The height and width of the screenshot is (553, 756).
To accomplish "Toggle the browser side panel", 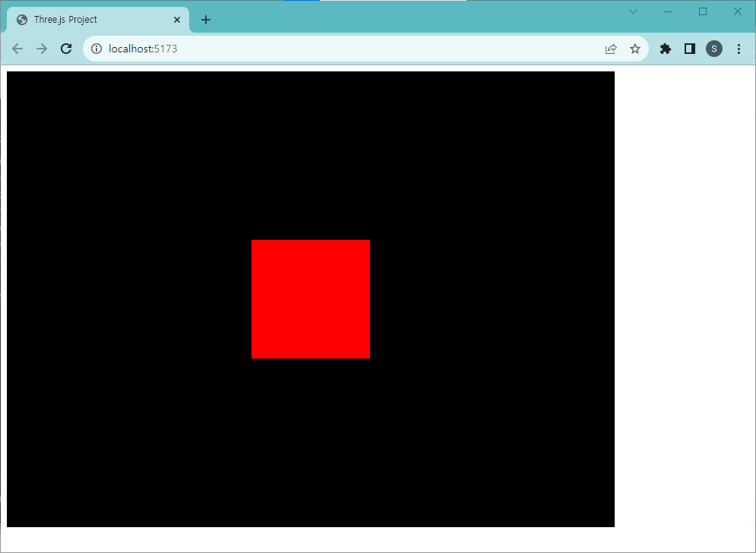I will [x=690, y=49].
